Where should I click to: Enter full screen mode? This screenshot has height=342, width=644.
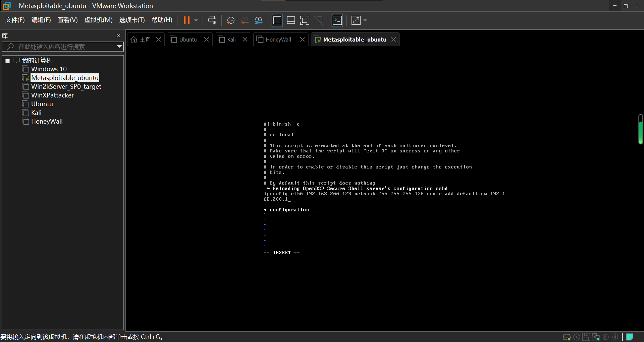click(305, 20)
